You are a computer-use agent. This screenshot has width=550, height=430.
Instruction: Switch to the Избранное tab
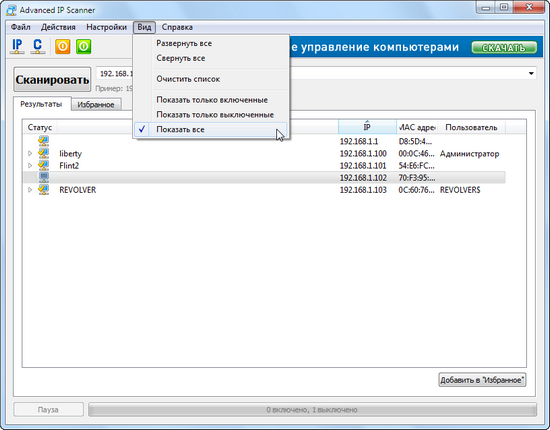(96, 105)
